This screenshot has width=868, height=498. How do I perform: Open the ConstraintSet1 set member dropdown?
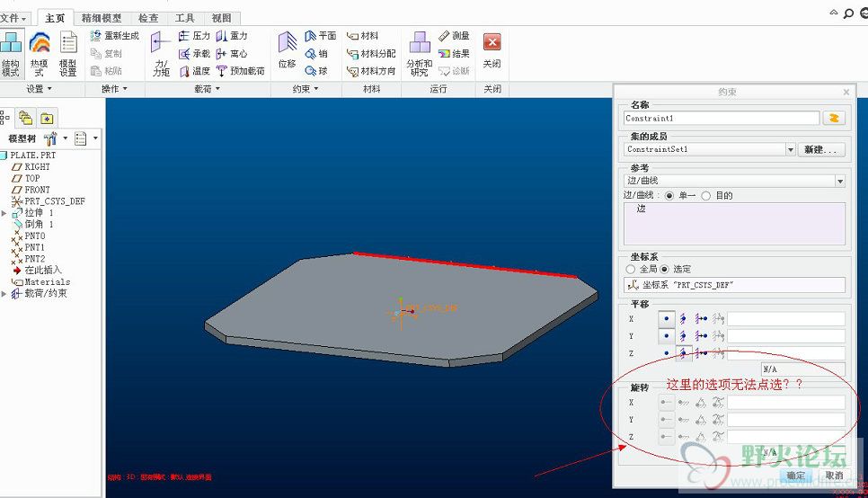[791, 149]
